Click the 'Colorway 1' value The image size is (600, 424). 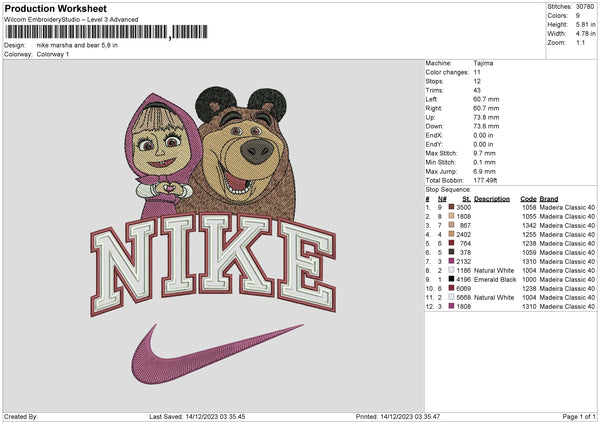click(x=53, y=54)
